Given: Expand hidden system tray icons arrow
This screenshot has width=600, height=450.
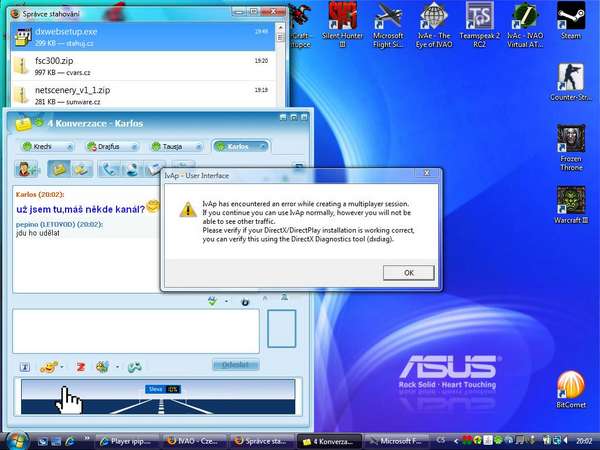Looking at the screenshot, I should click(x=456, y=441).
